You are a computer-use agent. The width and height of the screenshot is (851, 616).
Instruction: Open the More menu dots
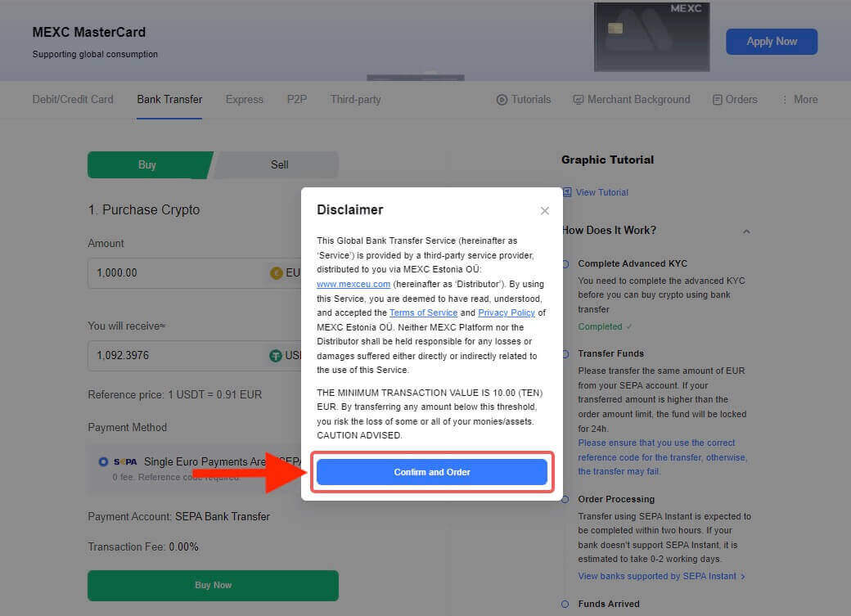[x=784, y=100]
